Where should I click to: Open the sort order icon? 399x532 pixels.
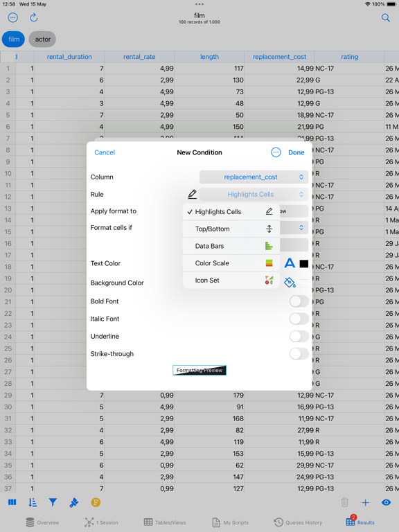pyautogui.click(x=33, y=502)
